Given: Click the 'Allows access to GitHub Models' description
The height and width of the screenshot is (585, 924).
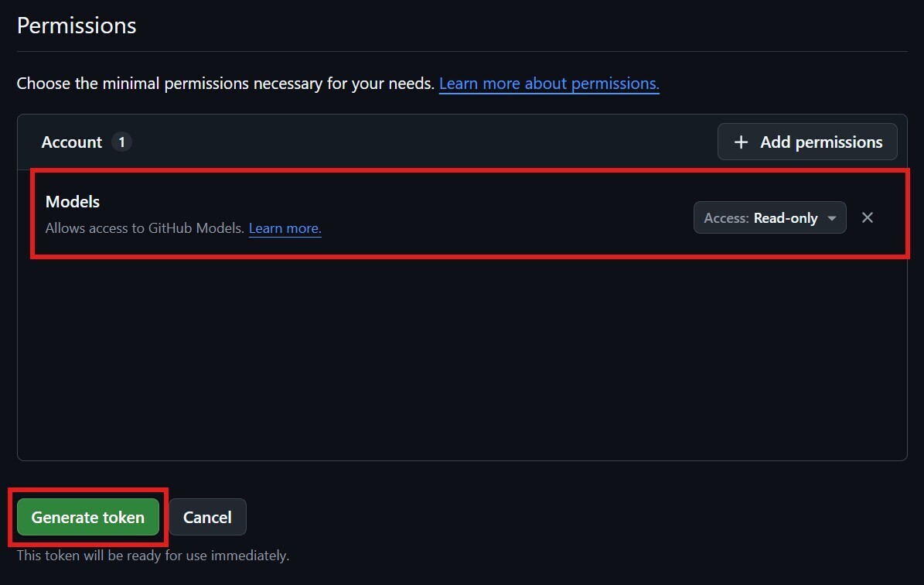Looking at the screenshot, I should pyautogui.click(x=145, y=228).
